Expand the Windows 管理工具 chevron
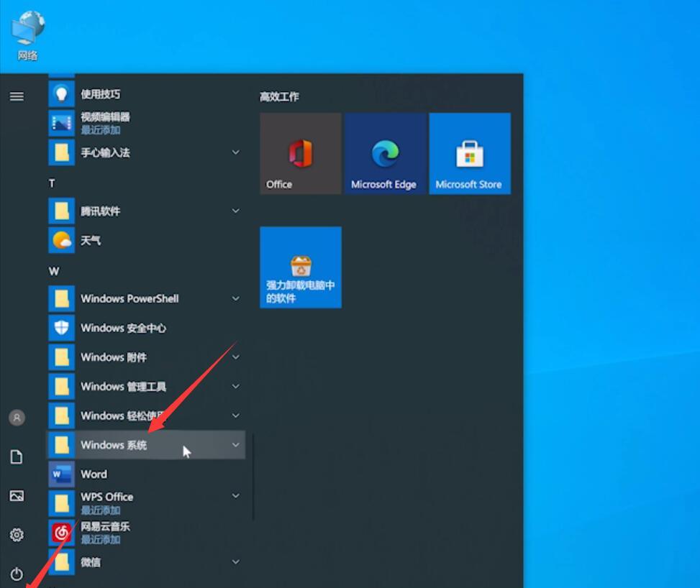This screenshot has height=588, width=700. (236, 386)
